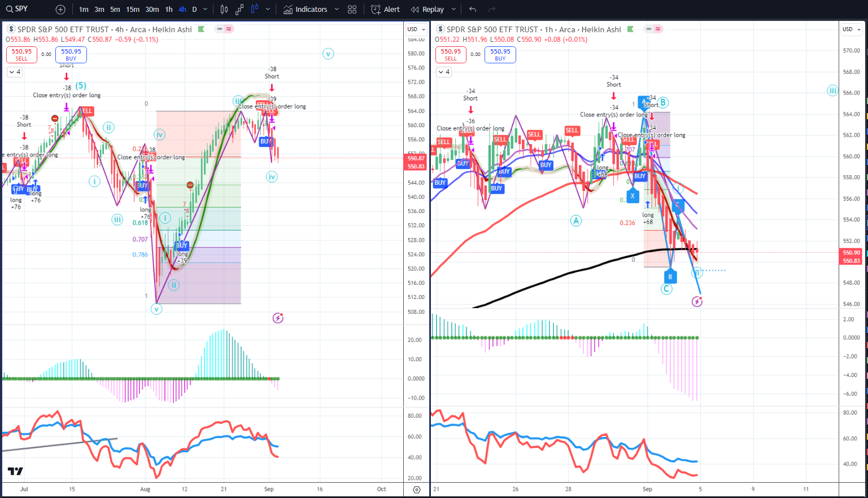
Task: Expand the chart style dropdown
Action: pyautogui.click(x=268, y=10)
